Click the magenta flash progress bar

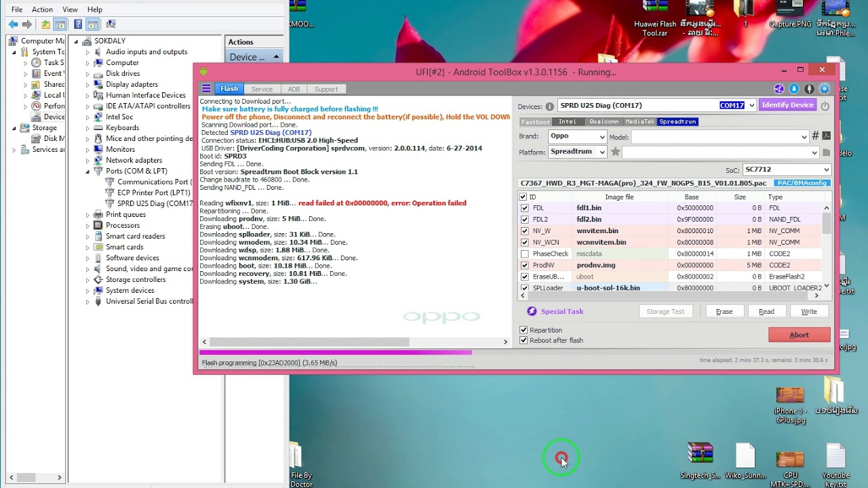(x=336, y=352)
